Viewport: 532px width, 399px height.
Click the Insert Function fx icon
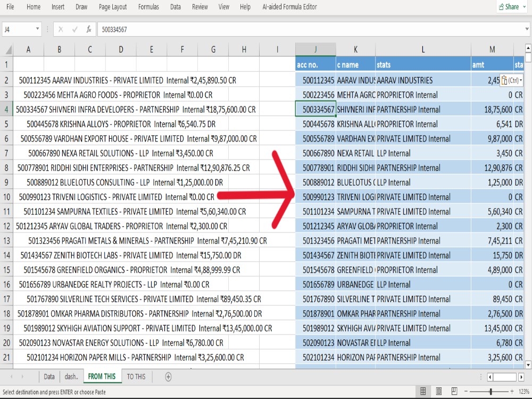88,29
